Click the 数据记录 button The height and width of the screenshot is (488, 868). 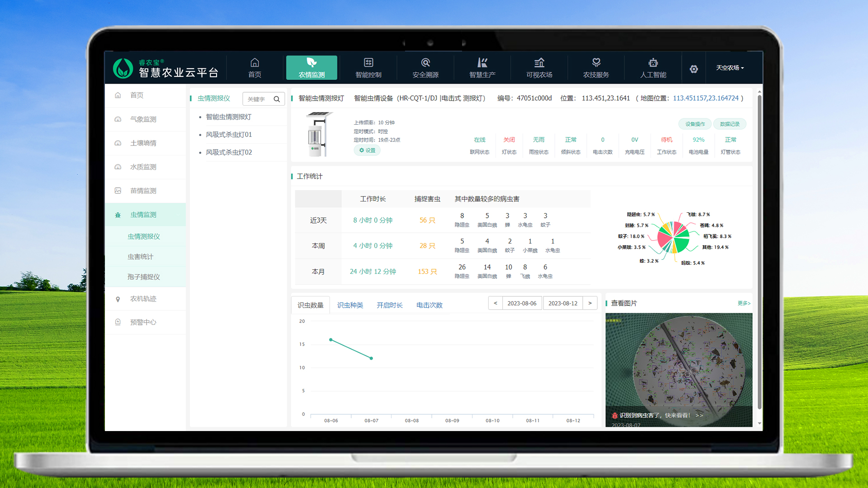coord(730,124)
